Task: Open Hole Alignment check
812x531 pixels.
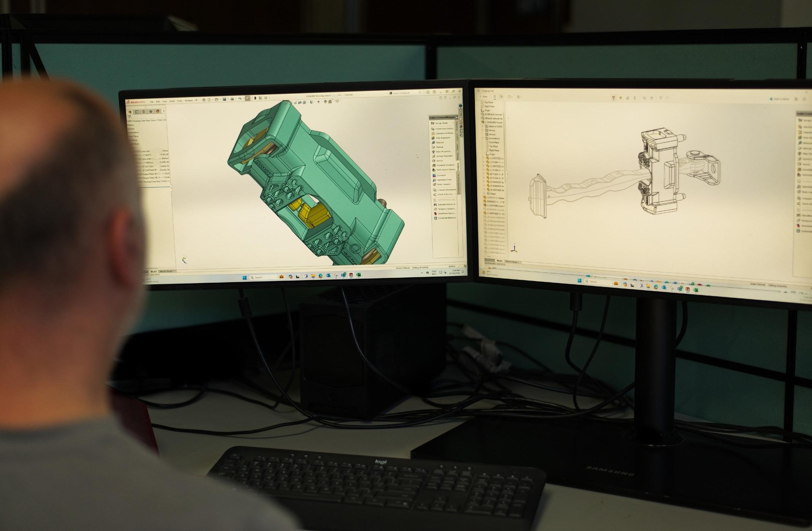Action: click(x=442, y=138)
